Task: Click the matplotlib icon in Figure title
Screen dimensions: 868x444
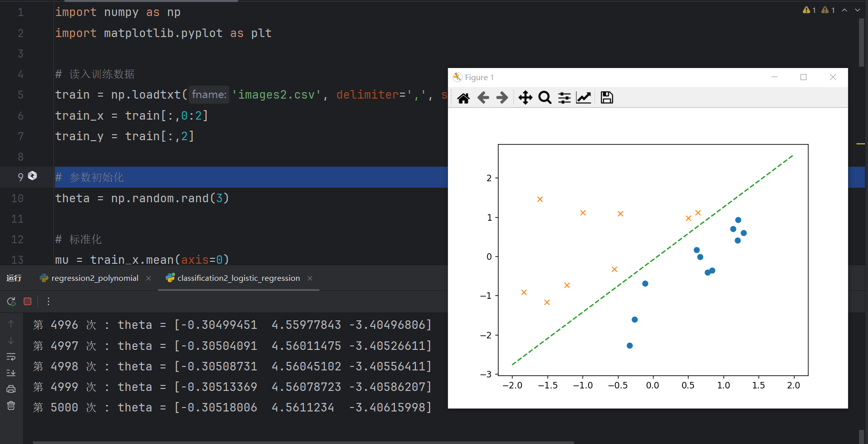Action: click(x=457, y=77)
